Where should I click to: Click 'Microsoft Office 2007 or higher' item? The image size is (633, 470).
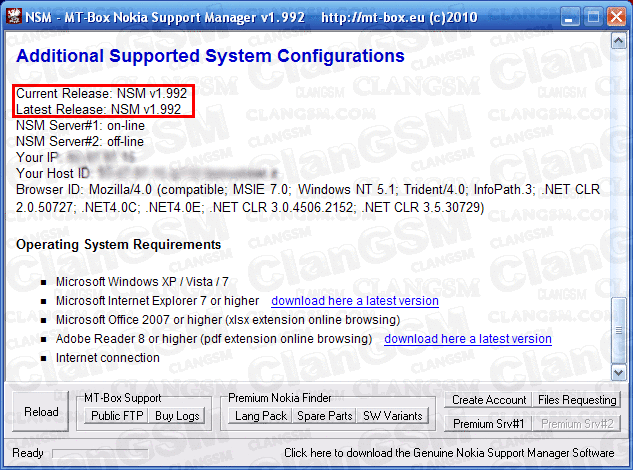228,320
